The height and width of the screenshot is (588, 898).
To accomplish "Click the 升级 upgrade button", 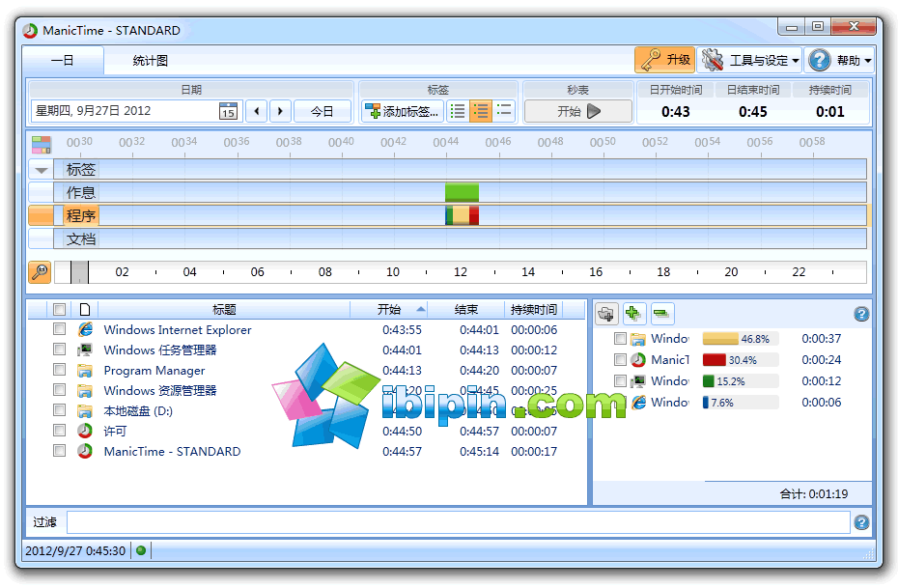I will click(665, 60).
